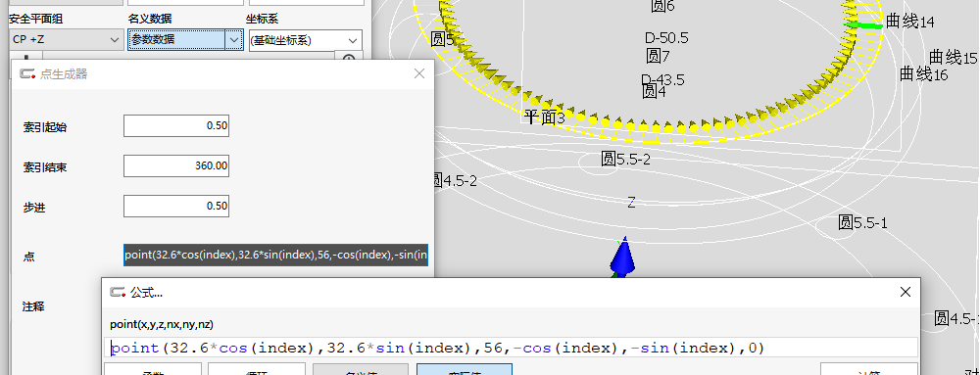This screenshot has height=375, width=980.
Task: Expand the 名义数据 dropdown arrow next to 参数数据
Action: tap(233, 40)
